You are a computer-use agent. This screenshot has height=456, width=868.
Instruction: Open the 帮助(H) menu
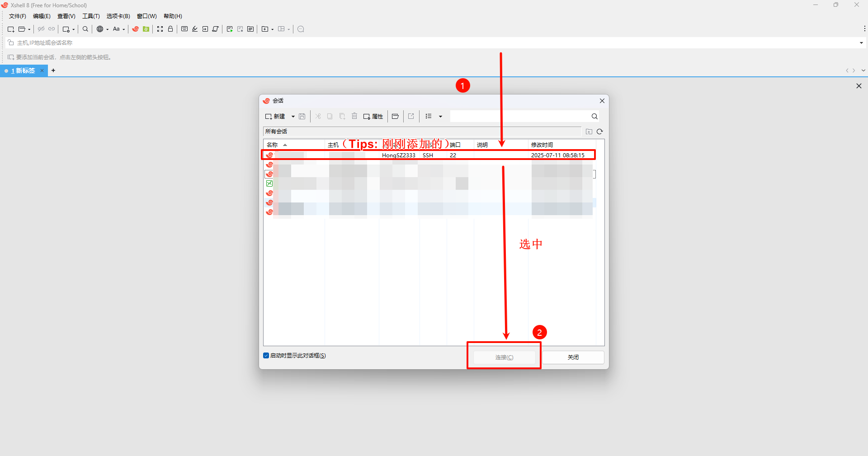pyautogui.click(x=173, y=16)
